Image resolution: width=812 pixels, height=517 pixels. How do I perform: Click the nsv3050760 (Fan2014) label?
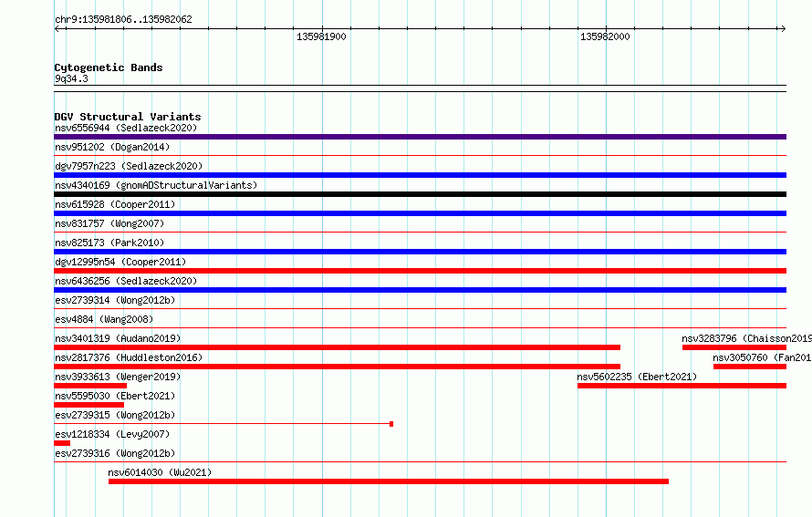point(762,357)
